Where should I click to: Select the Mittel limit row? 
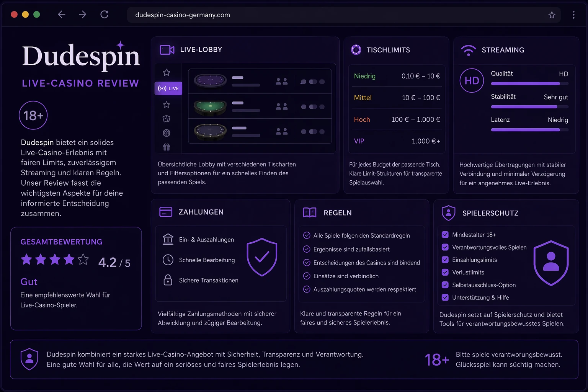(x=397, y=98)
